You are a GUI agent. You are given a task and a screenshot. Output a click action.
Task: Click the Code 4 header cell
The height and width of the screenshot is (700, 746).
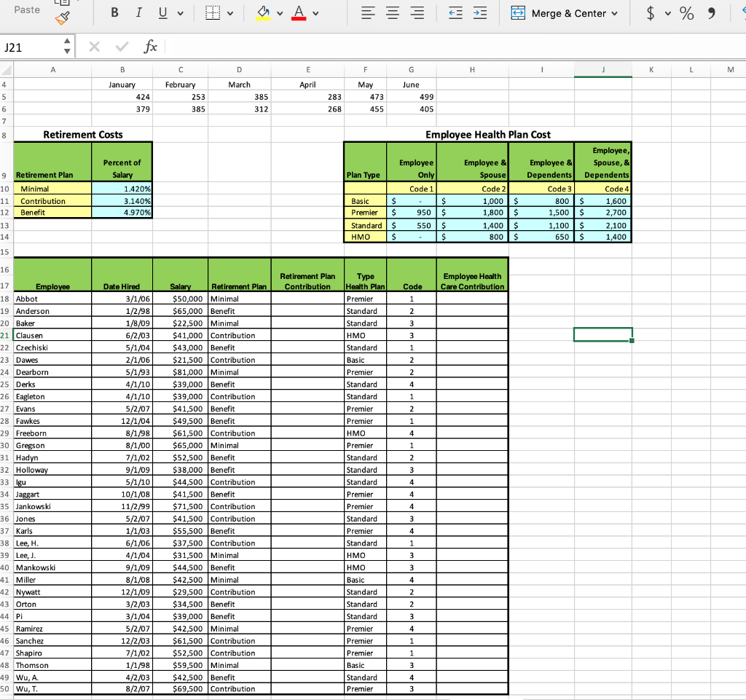[x=602, y=189]
